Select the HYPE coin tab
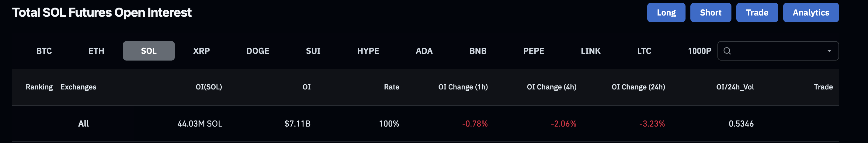The image size is (868, 143). (368, 51)
